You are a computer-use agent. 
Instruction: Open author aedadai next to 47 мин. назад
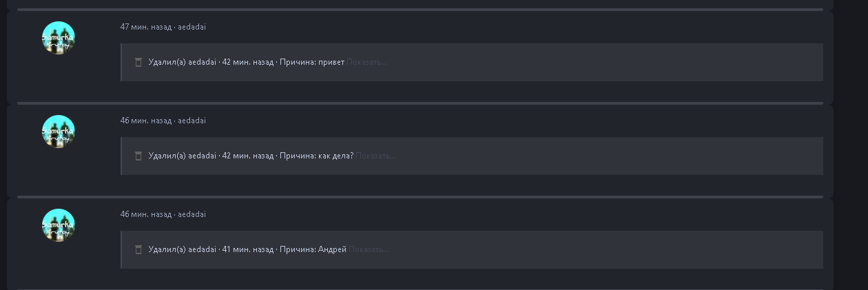(x=192, y=27)
